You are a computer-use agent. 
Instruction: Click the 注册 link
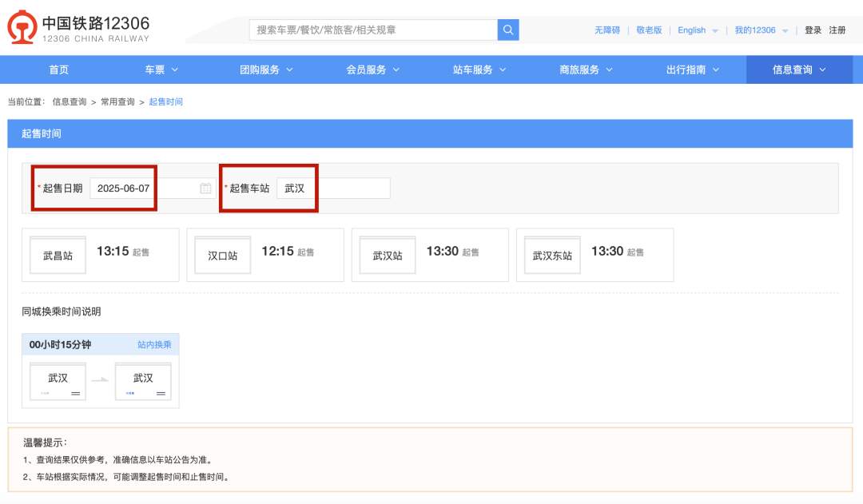840,30
